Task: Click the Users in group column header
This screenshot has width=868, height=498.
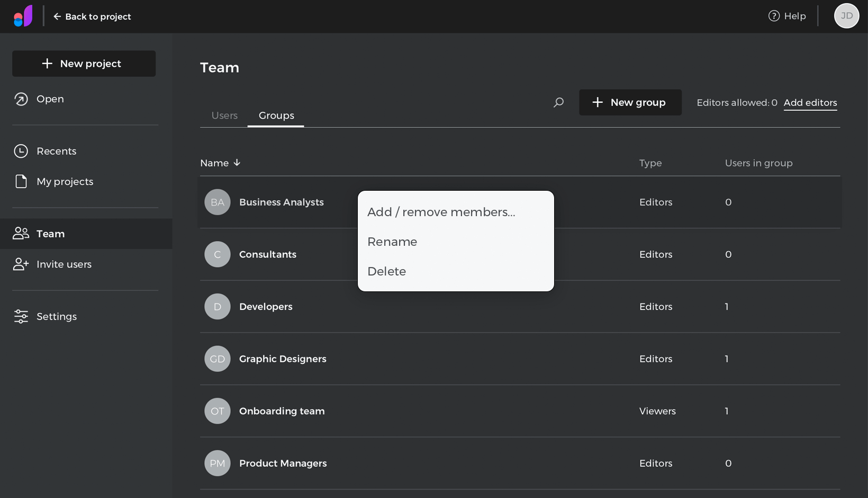Action: (x=758, y=163)
